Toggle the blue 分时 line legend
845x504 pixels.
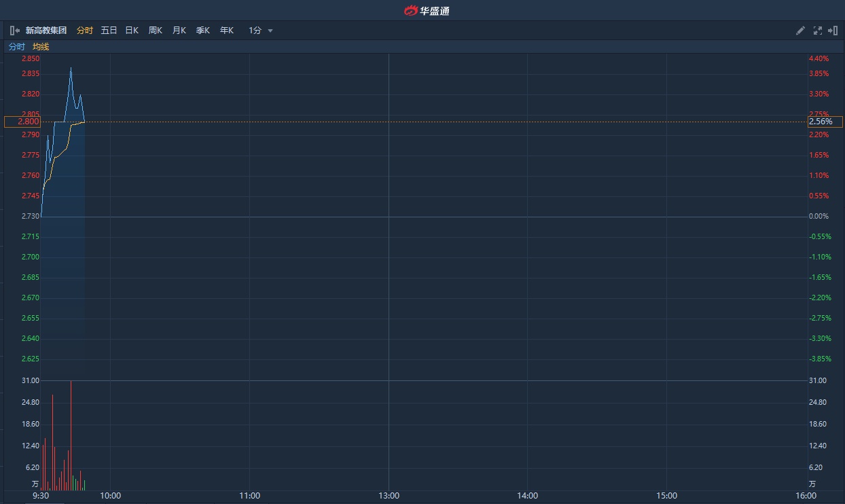(x=16, y=47)
